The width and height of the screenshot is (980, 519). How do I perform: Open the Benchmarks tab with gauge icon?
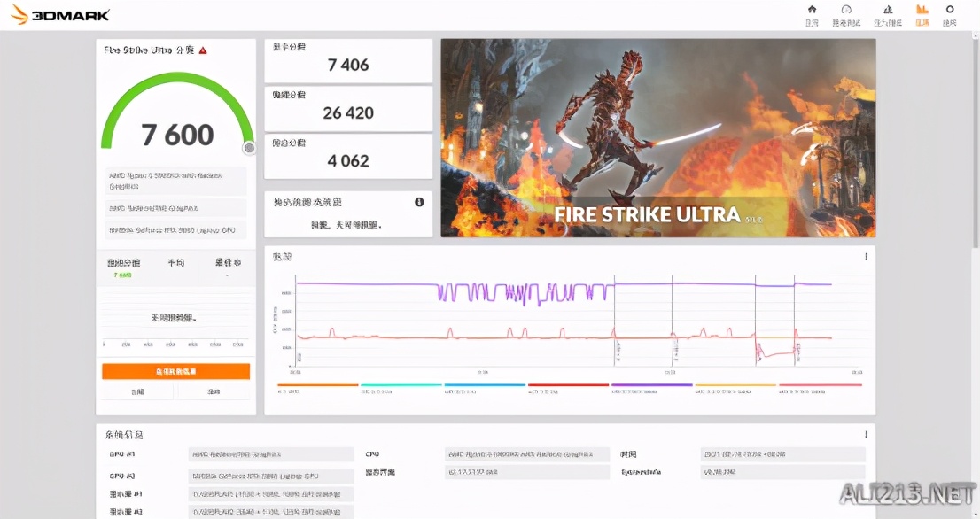(846, 15)
